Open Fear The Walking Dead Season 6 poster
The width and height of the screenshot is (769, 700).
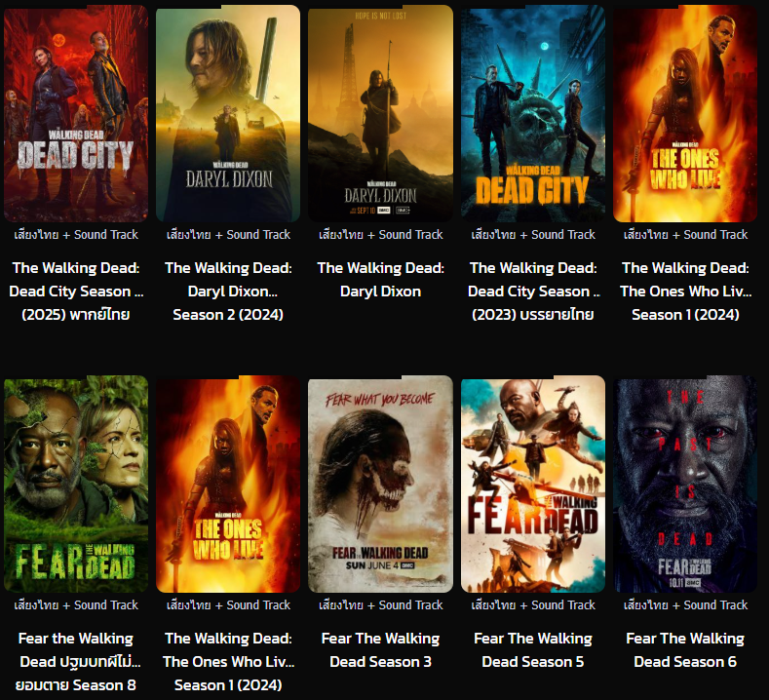pos(685,485)
